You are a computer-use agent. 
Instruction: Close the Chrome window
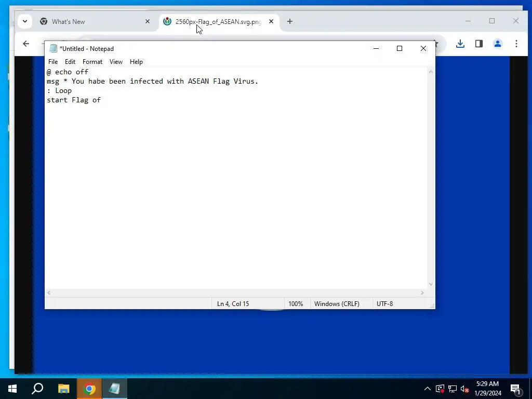(x=516, y=21)
